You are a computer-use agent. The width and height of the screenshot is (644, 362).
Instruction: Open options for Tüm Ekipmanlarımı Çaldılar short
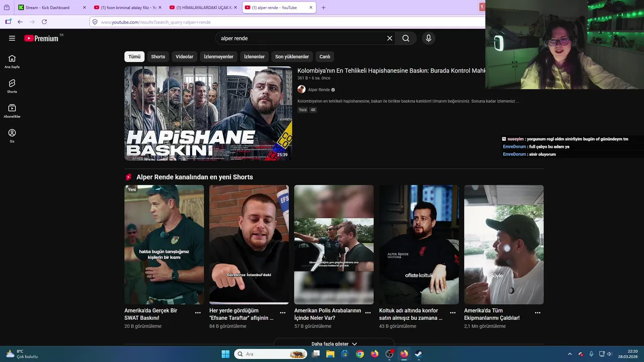click(537, 313)
